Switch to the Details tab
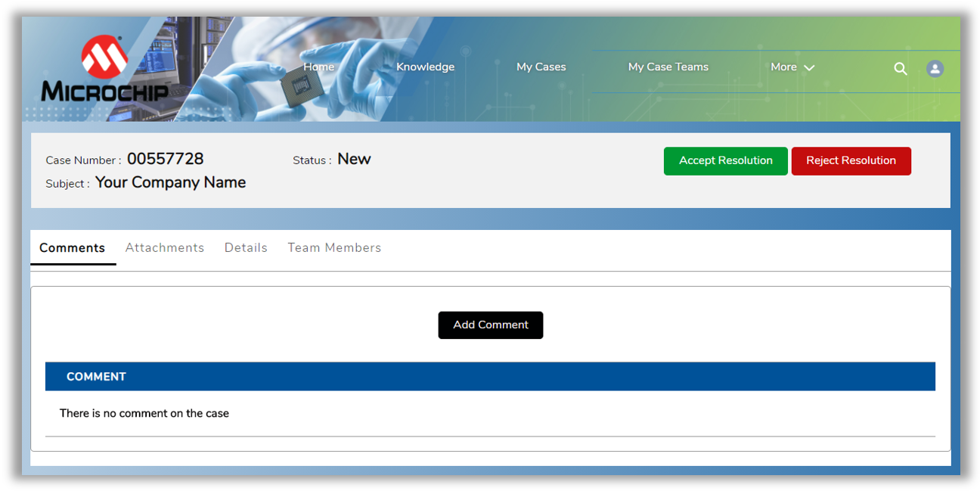 click(246, 248)
